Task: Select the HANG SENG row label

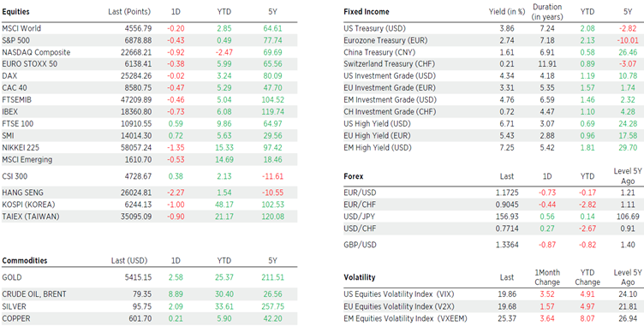Action: click(x=22, y=193)
